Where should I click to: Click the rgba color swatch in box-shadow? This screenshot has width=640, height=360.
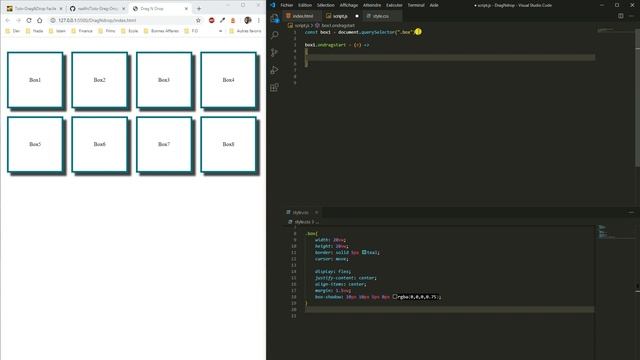[395, 297]
